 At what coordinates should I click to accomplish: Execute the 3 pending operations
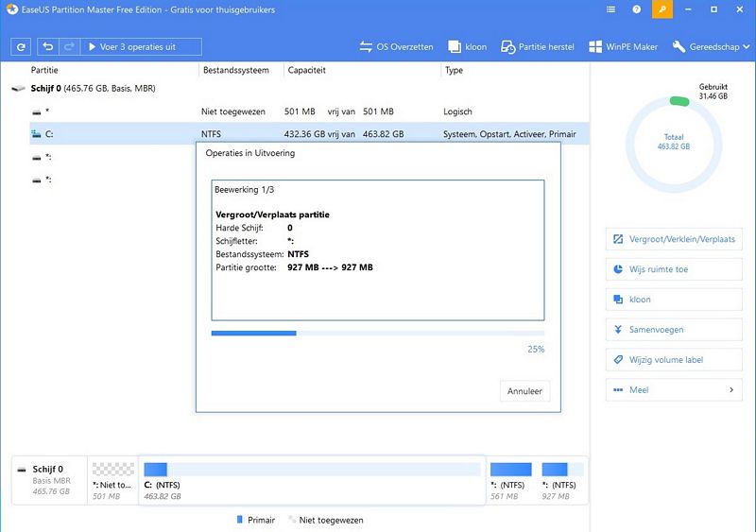(x=141, y=47)
